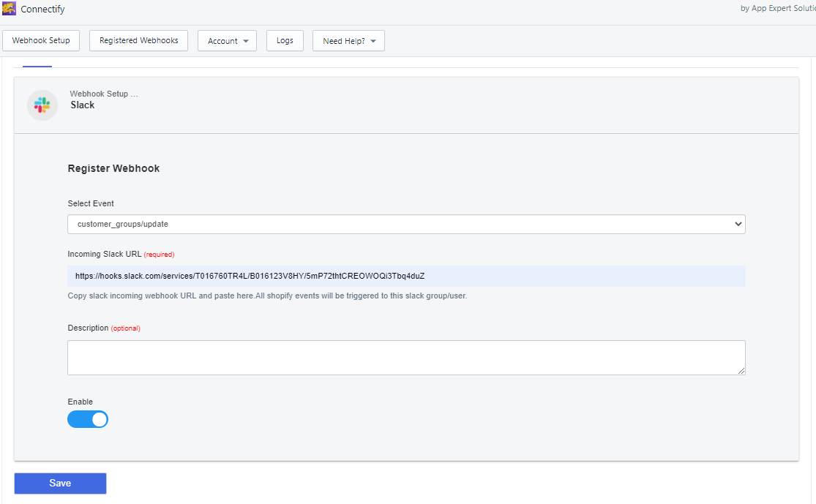Click the 'Select Event' label
Image resolution: width=816 pixels, height=504 pixels.
coord(91,203)
